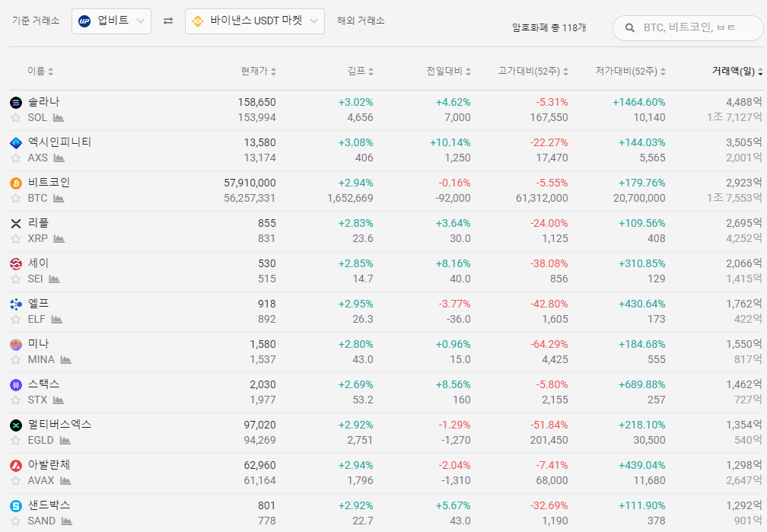Sort by 거래액(일) column
The width and height of the screenshot is (767, 532).
pyautogui.click(x=737, y=72)
